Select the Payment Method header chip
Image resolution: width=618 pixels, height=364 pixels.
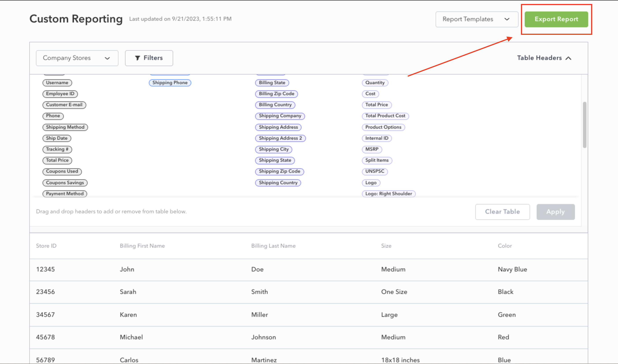(65, 193)
